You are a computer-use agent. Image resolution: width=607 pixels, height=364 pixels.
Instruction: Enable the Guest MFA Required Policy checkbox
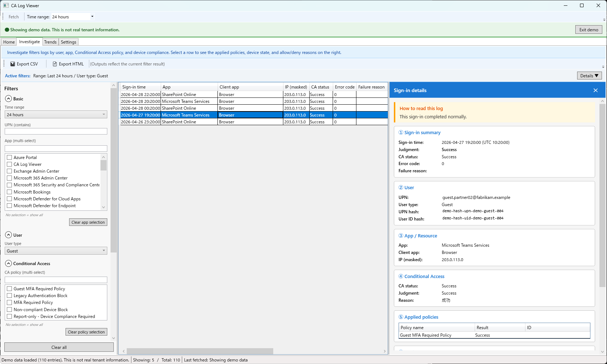tap(9, 288)
